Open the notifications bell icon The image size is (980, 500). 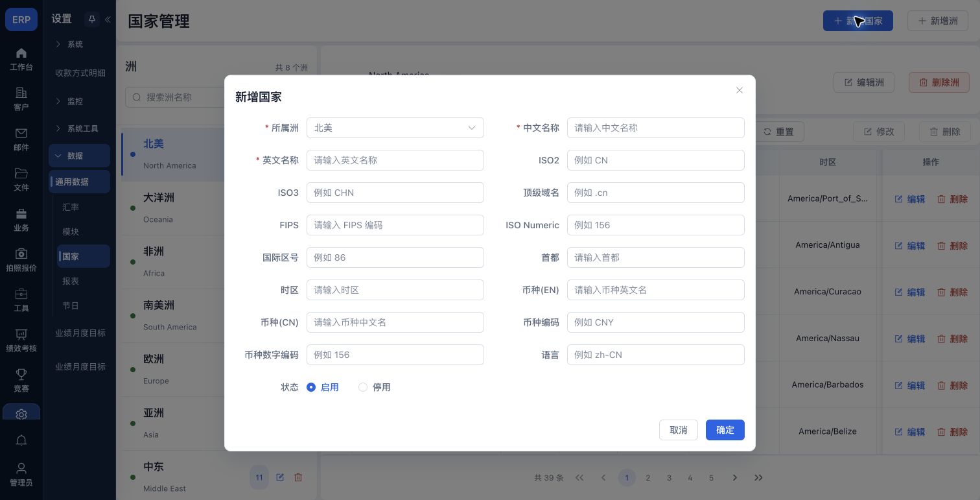pos(21,441)
